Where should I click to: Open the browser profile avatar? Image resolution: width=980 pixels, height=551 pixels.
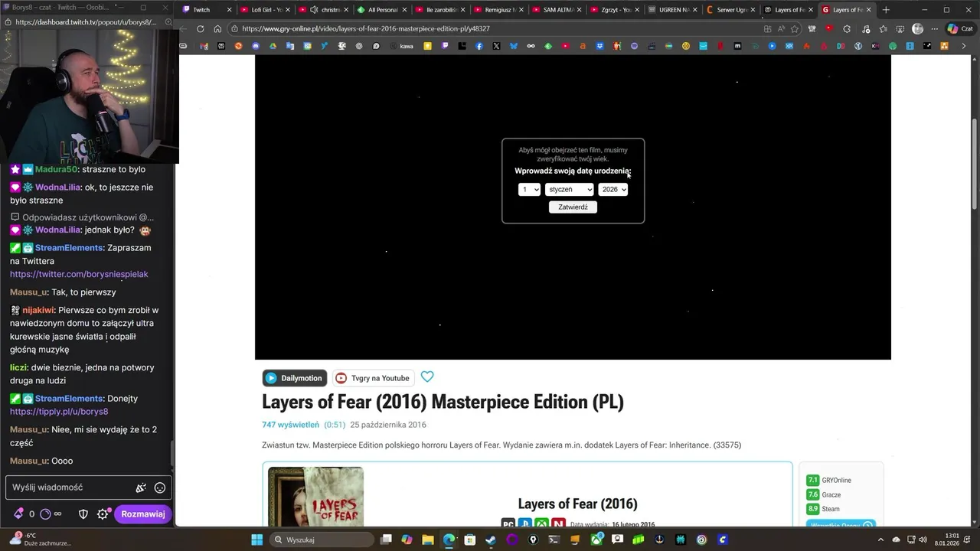918,28
